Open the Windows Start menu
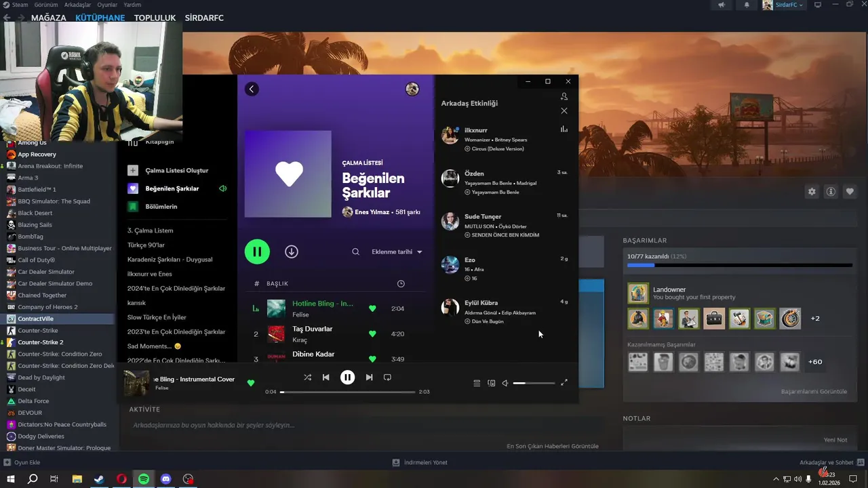This screenshot has width=868, height=488. click(10, 479)
